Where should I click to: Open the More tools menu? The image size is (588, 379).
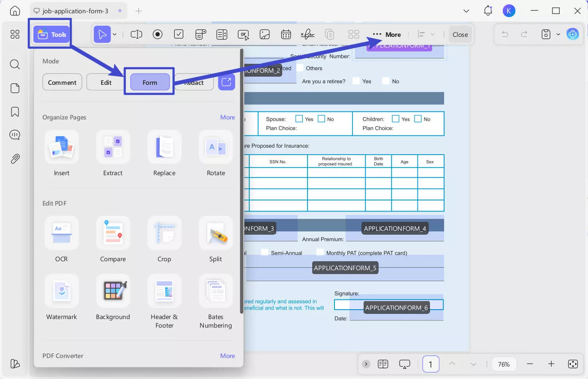(x=387, y=34)
